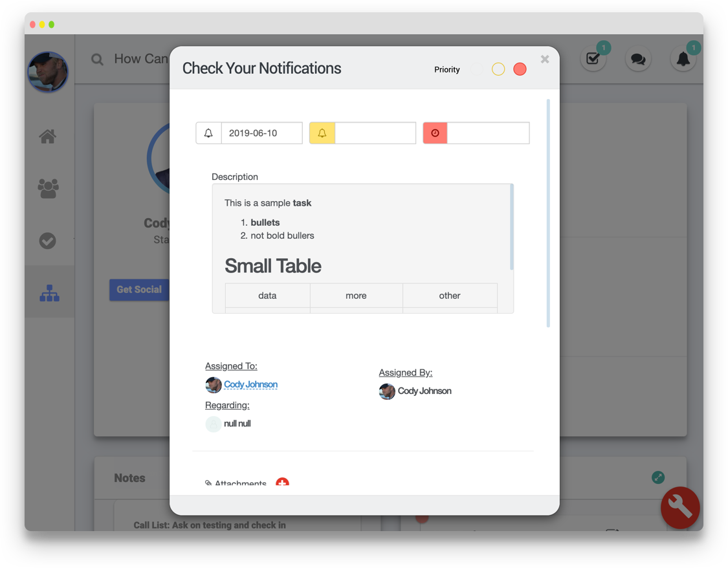Screen dimensions: 728x568
Task: Open the Contacts group icon in sidebar
Action: click(x=48, y=188)
